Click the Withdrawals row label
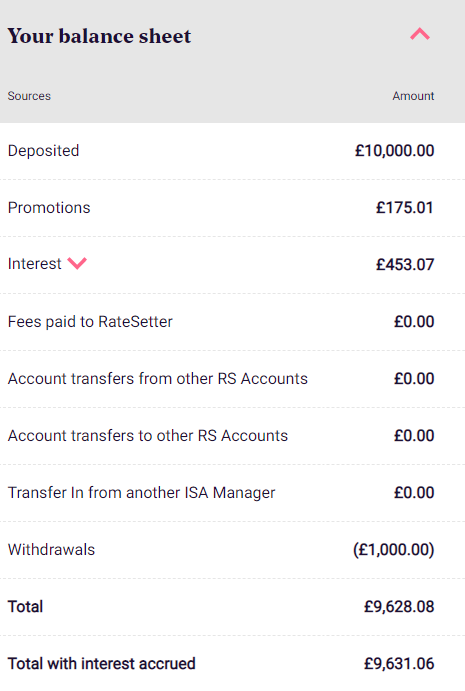The width and height of the screenshot is (465, 691). 52,550
